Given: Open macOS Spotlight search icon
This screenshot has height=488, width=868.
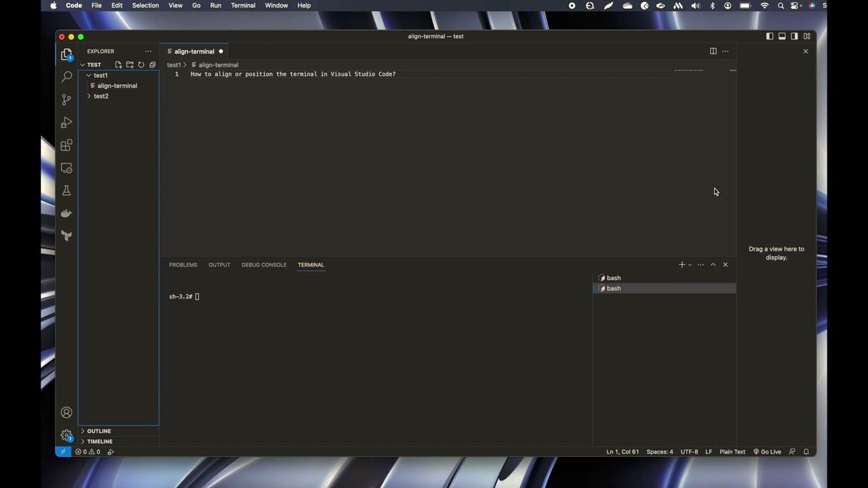Looking at the screenshot, I should click(x=781, y=5).
